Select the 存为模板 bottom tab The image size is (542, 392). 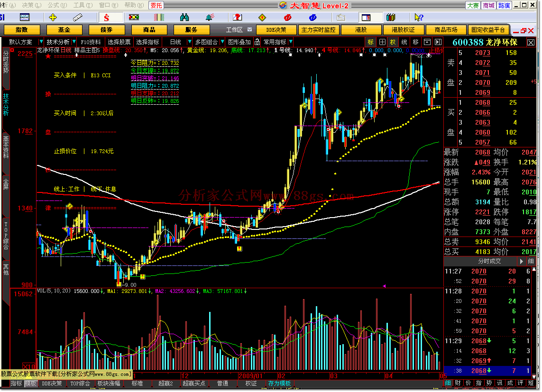pyautogui.click(x=280, y=383)
